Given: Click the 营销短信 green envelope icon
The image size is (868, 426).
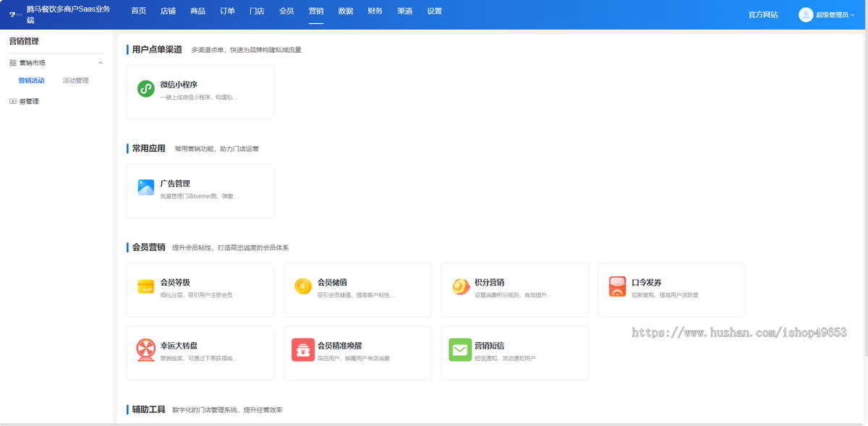Looking at the screenshot, I should click(460, 350).
